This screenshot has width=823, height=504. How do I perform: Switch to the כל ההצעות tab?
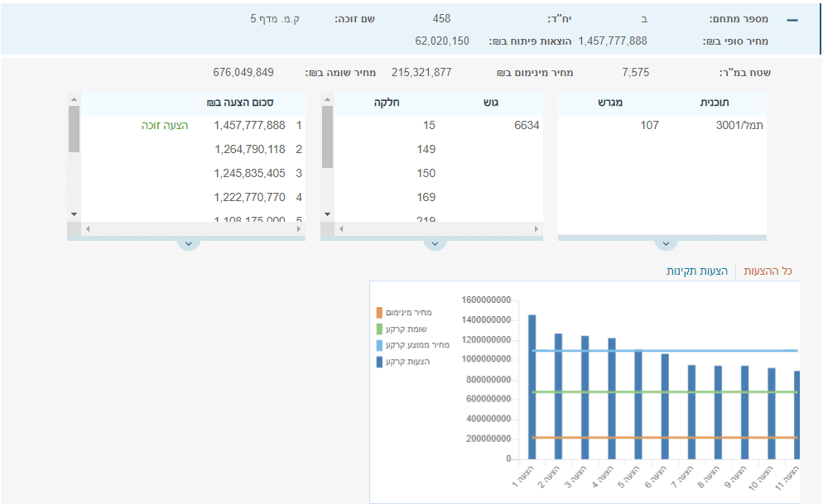pyautogui.click(x=768, y=271)
